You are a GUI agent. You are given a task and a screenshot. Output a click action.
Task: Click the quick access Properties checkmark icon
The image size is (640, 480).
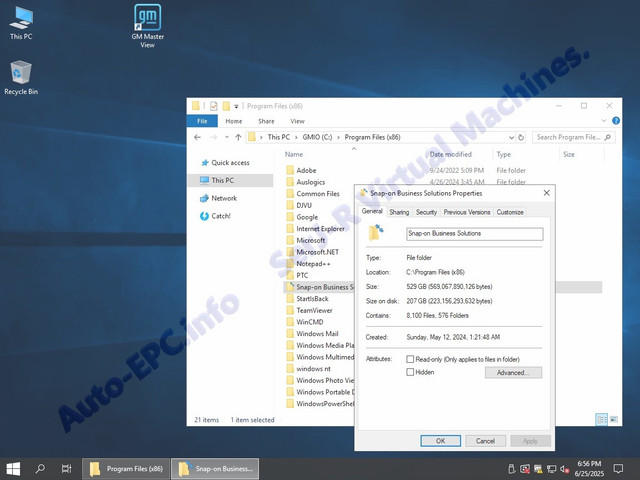(213, 106)
